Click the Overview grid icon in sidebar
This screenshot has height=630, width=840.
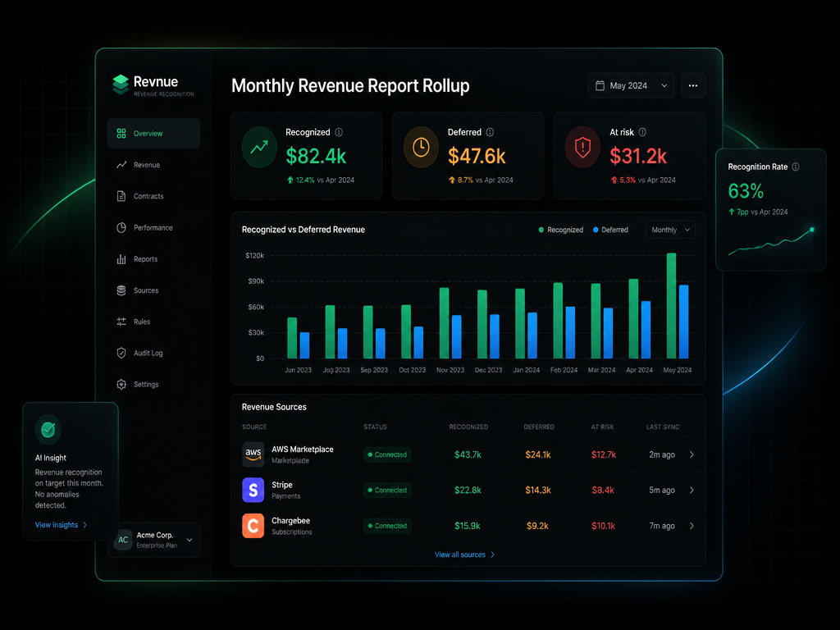tap(121, 134)
